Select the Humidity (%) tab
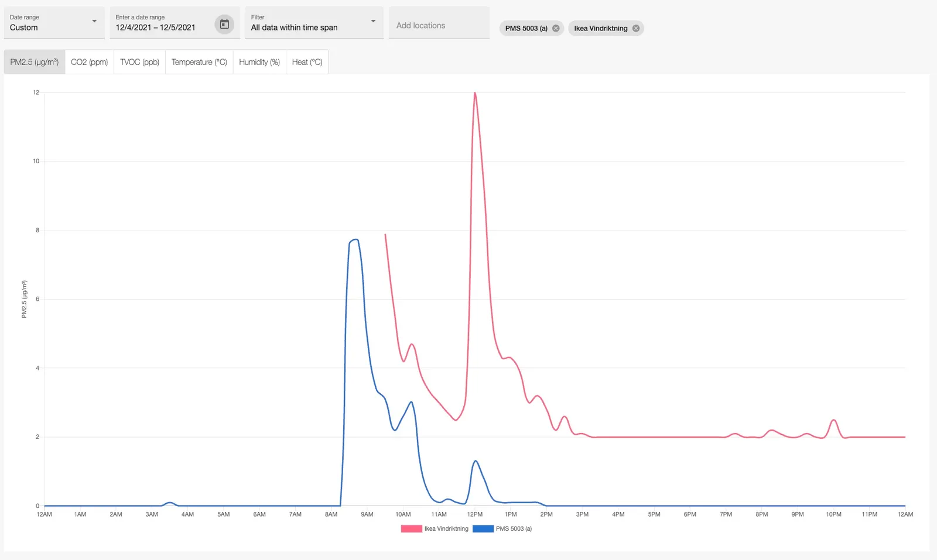The width and height of the screenshot is (937, 560). (259, 62)
